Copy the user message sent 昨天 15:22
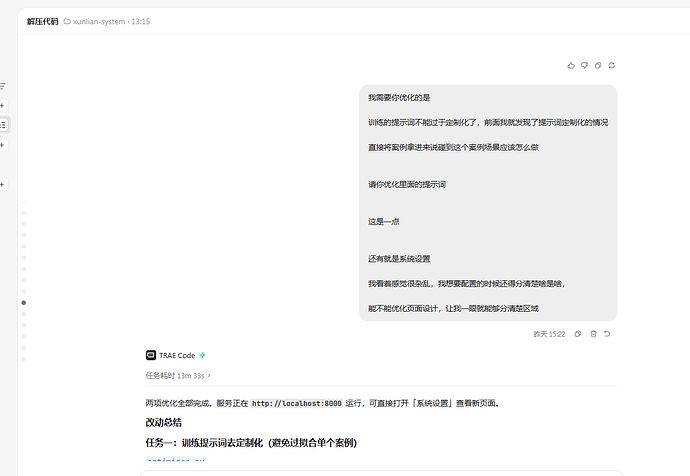Viewport: 690px width, 476px height. (x=578, y=334)
